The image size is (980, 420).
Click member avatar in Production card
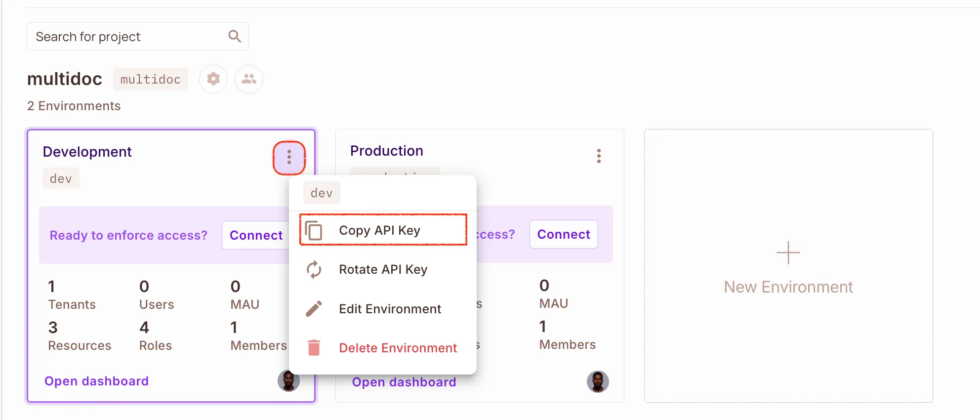(x=598, y=382)
